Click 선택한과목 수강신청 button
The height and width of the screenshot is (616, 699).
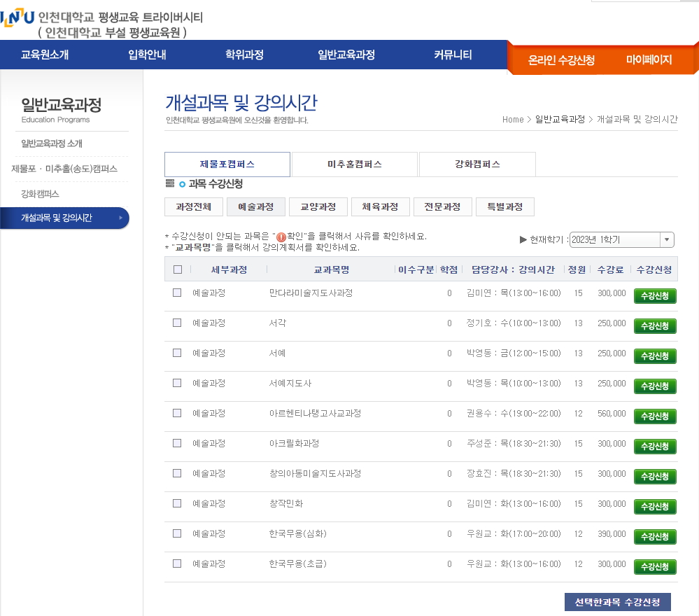(617, 602)
